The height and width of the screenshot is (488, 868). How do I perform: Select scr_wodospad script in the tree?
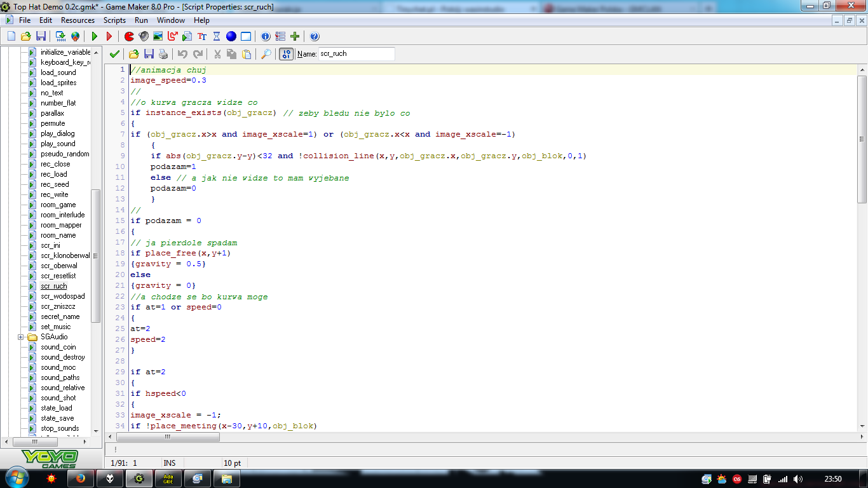[x=62, y=296]
